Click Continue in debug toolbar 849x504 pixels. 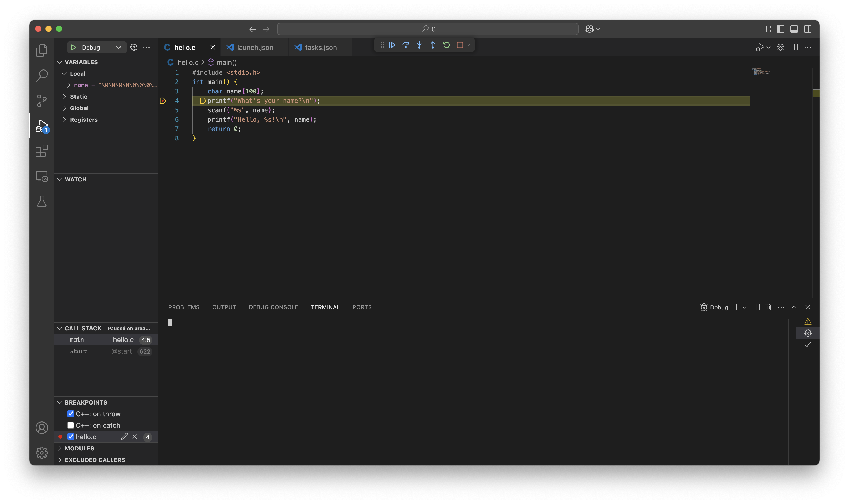[392, 45]
